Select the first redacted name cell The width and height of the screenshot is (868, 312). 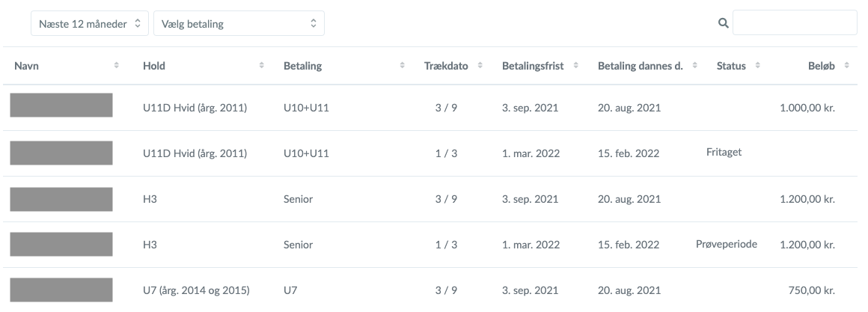point(61,106)
